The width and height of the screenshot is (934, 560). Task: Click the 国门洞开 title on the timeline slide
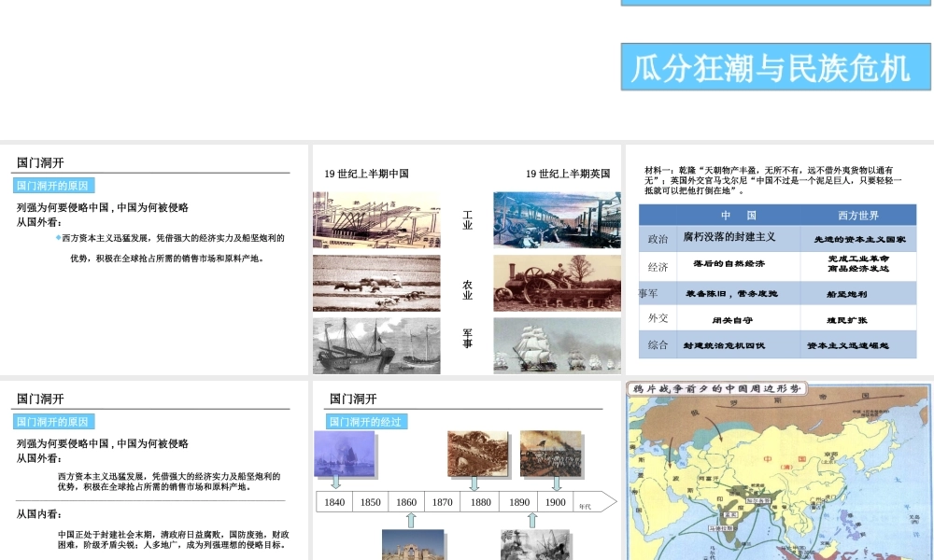pyautogui.click(x=353, y=399)
